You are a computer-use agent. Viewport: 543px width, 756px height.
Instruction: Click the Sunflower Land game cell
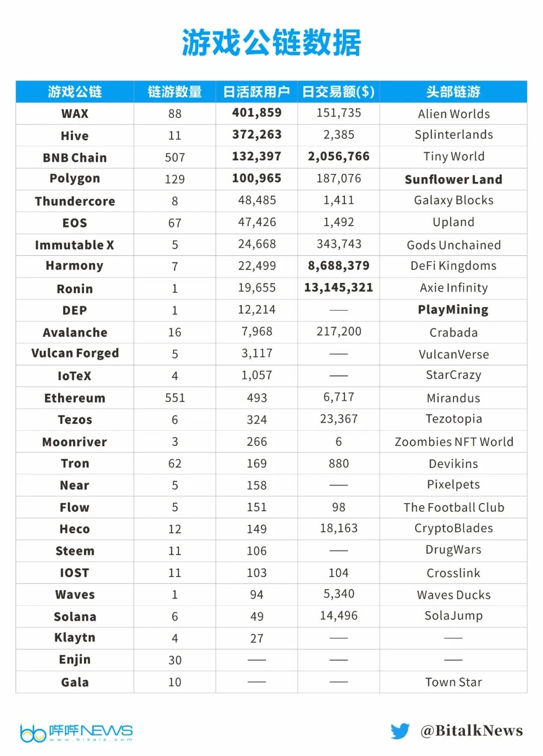click(454, 179)
